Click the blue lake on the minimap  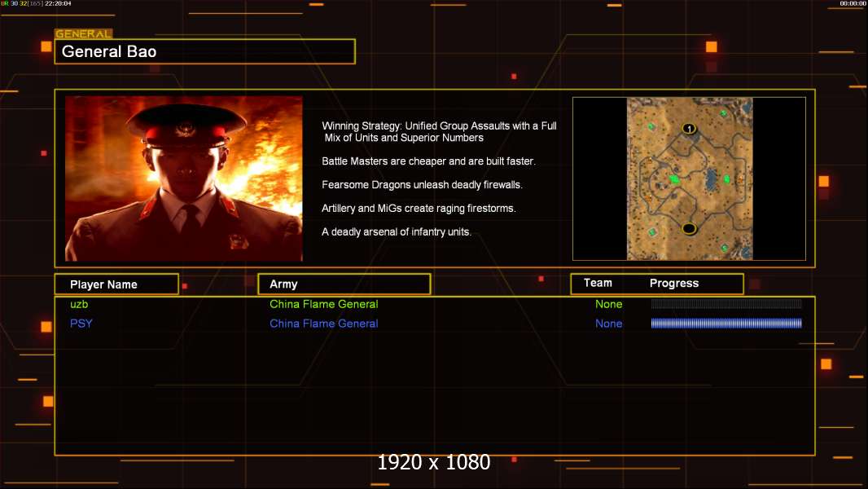(711, 178)
